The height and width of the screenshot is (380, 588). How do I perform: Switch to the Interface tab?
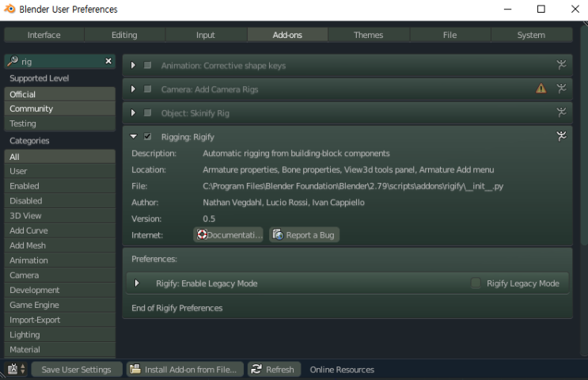pyautogui.click(x=44, y=35)
